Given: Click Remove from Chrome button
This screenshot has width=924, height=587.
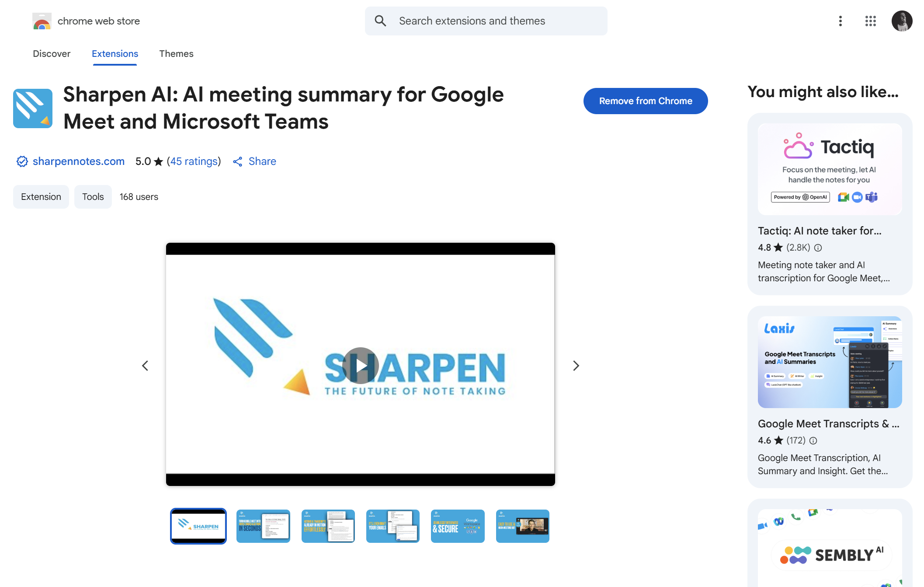Looking at the screenshot, I should [x=646, y=101].
